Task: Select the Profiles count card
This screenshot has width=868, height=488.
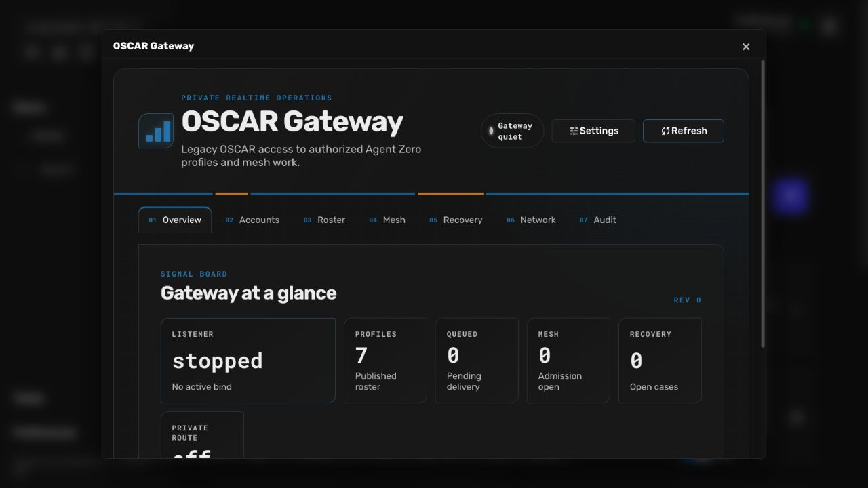Action: pos(385,361)
